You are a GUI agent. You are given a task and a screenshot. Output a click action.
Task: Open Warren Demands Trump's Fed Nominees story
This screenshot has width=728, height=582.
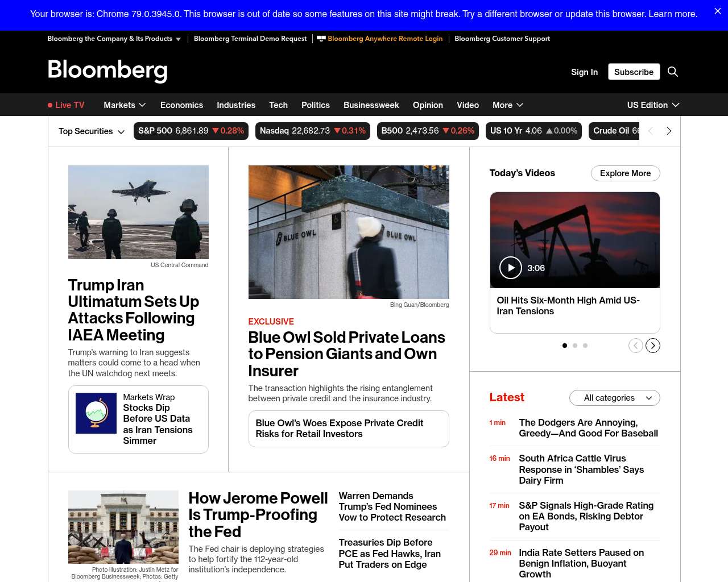392,506
